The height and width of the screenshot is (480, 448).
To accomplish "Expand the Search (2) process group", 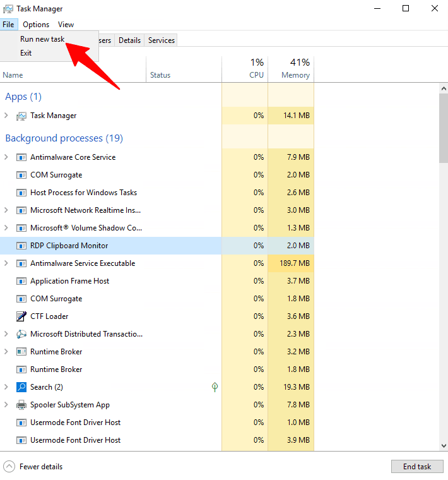I will [6, 387].
